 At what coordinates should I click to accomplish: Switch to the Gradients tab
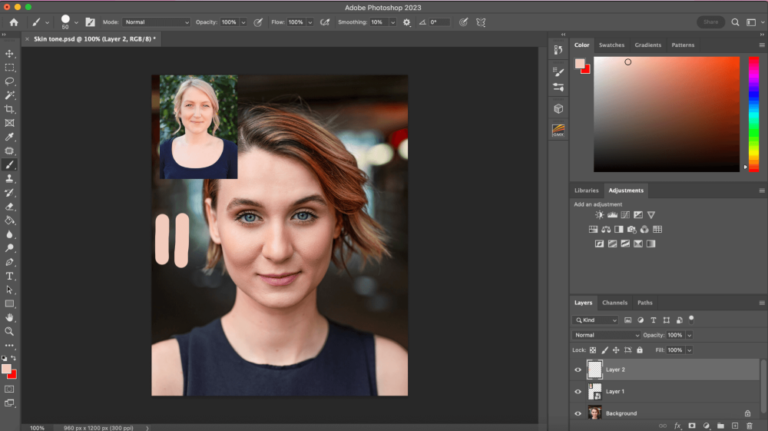648,45
